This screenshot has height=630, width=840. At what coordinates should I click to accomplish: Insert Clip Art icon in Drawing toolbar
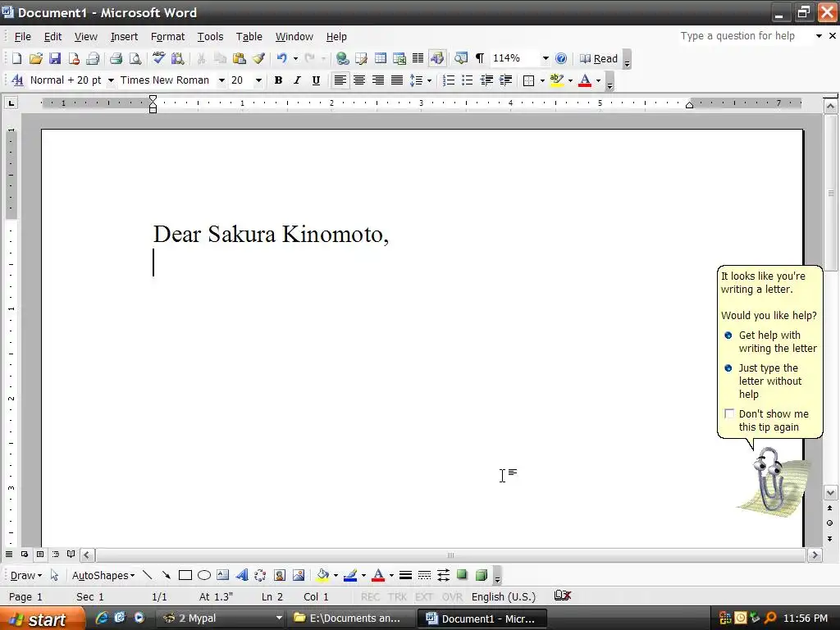pyautogui.click(x=279, y=575)
